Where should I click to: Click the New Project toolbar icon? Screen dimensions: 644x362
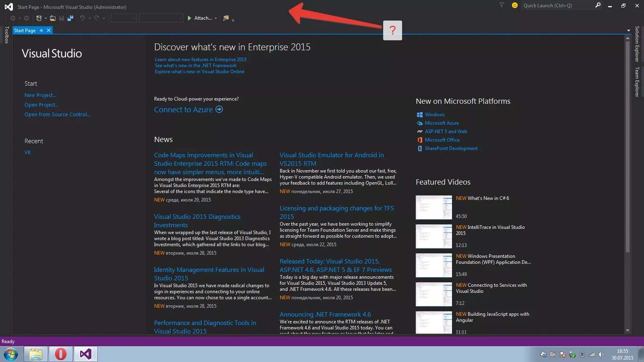click(39, 18)
